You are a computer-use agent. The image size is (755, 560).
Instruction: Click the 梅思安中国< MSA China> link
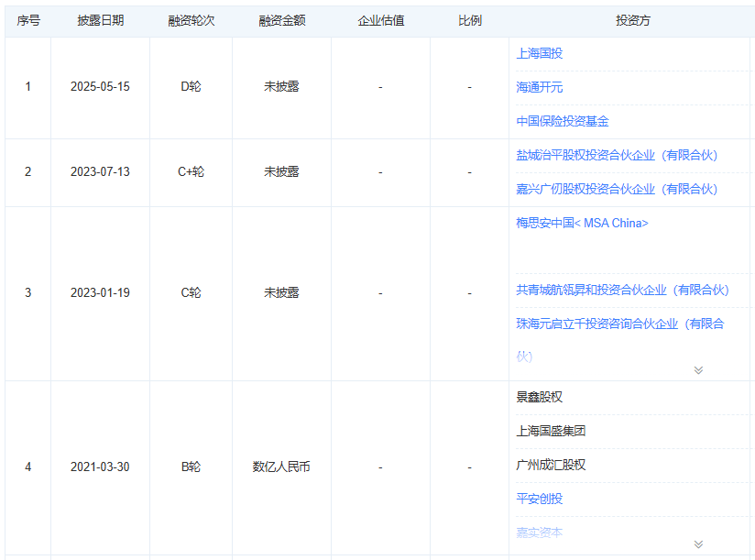click(582, 223)
